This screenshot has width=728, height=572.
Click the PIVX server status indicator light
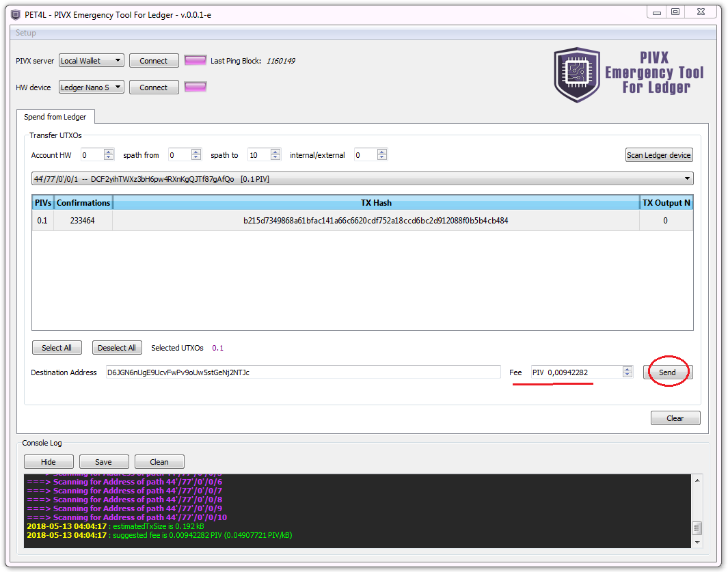tap(195, 60)
